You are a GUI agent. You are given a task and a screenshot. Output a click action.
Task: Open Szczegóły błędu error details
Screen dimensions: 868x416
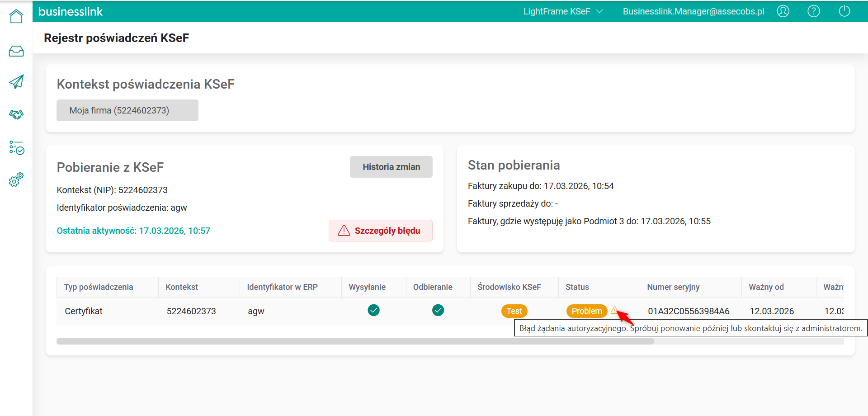click(381, 231)
